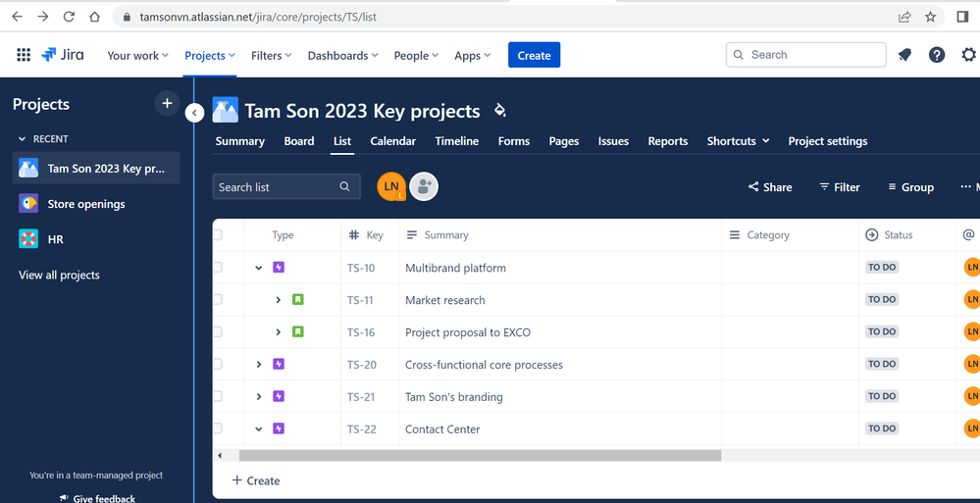
Task: Open the Your work dropdown
Action: tap(137, 55)
